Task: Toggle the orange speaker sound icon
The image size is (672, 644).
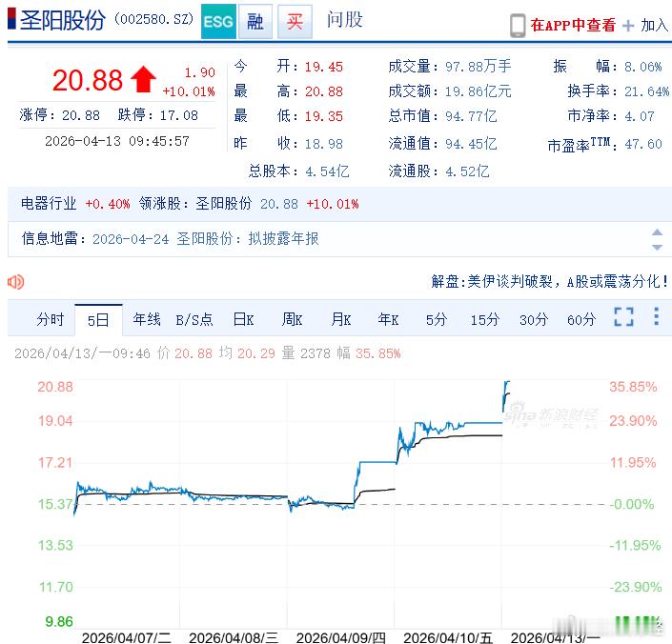Action: click(x=16, y=282)
